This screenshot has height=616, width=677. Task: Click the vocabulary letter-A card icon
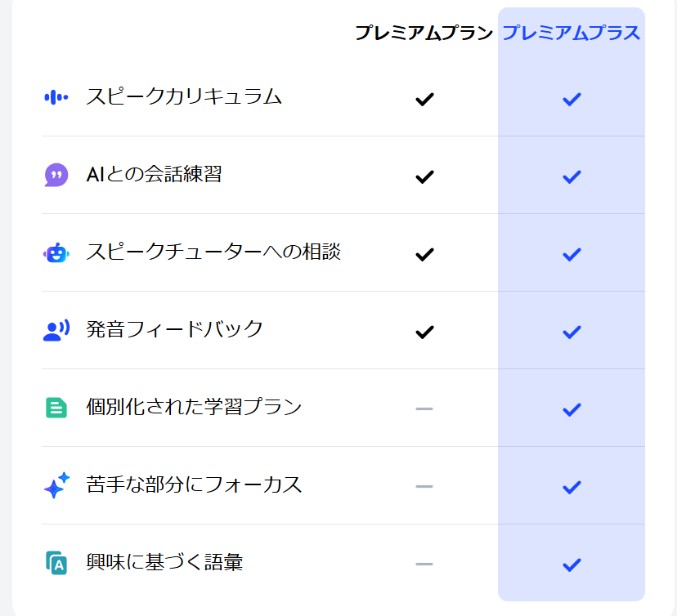click(56, 563)
